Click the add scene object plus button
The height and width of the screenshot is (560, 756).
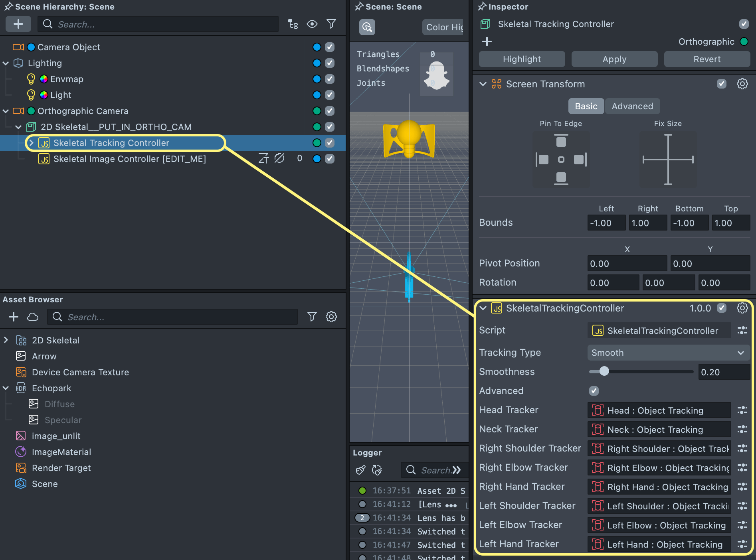(18, 24)
